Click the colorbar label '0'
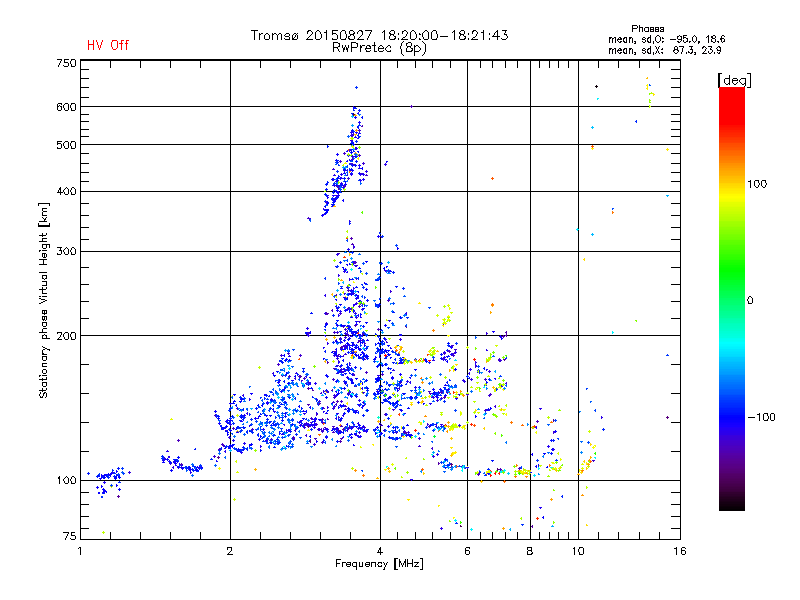 [750, 301]
